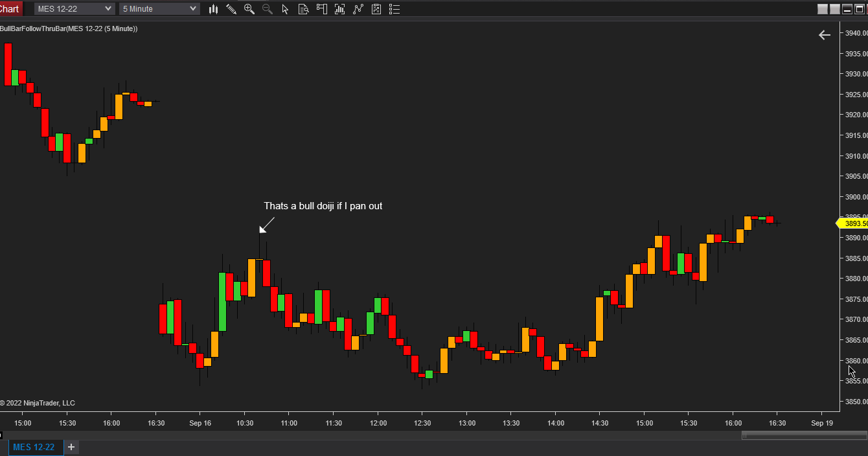Select the Drawing Tools pencil icon

231,9
